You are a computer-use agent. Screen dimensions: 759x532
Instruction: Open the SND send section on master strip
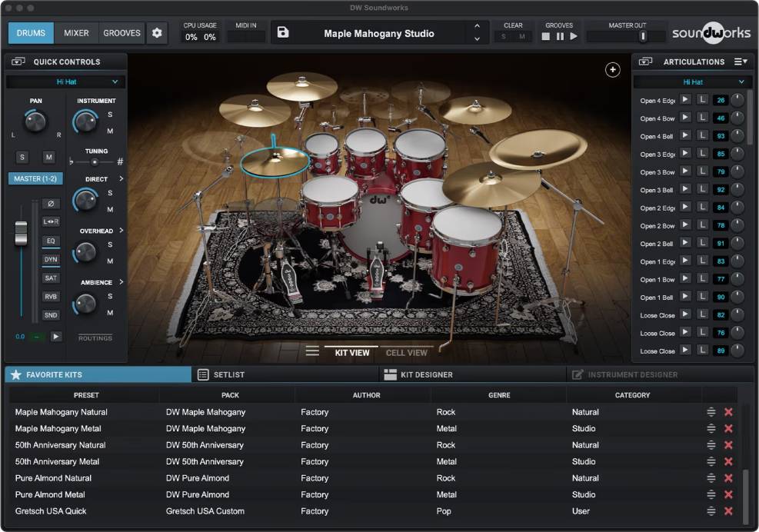pos(51,314)
